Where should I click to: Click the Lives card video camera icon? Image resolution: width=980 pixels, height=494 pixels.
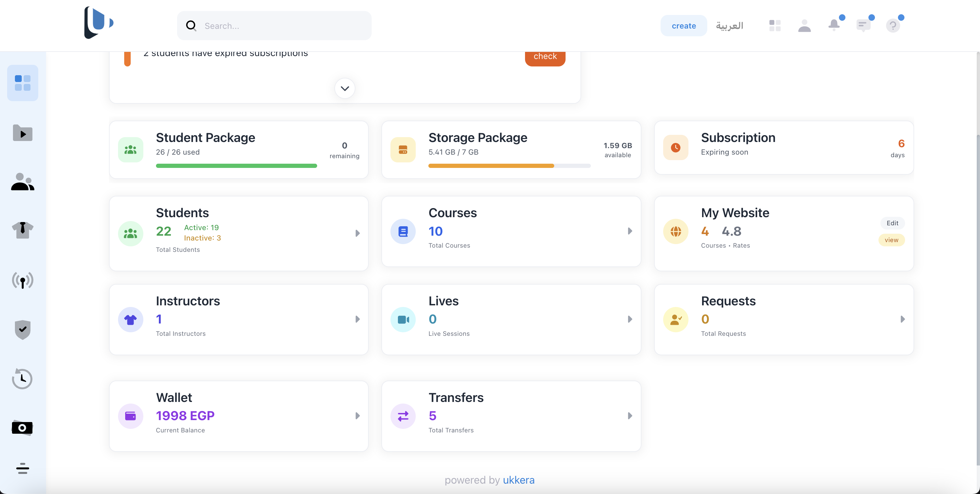click(x=403, y=319)
